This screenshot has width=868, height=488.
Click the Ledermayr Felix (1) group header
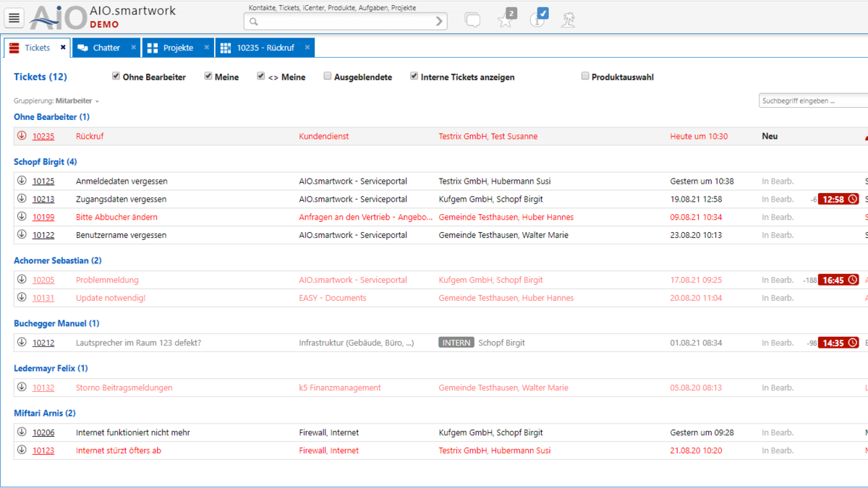[x=51, y=368]
